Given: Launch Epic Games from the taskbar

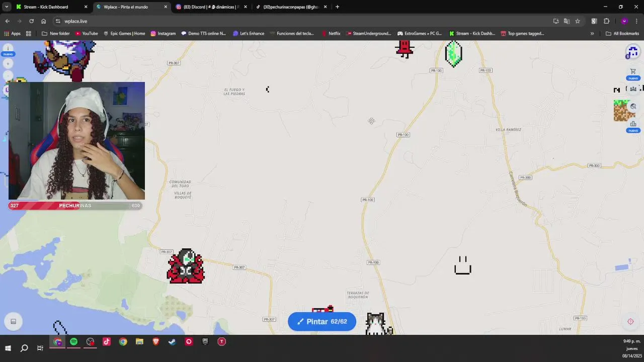Looking at the screenshot, I should point(205,342).
